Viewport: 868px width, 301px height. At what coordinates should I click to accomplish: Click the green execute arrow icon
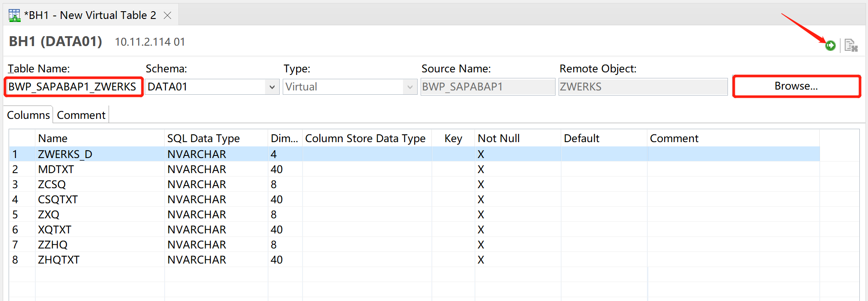tap(830, 45)
